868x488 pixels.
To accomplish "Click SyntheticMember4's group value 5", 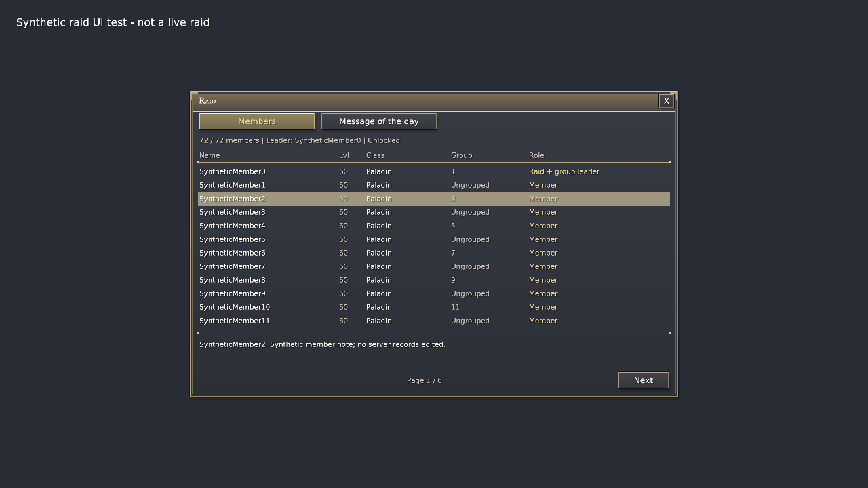I will [453, 226].
